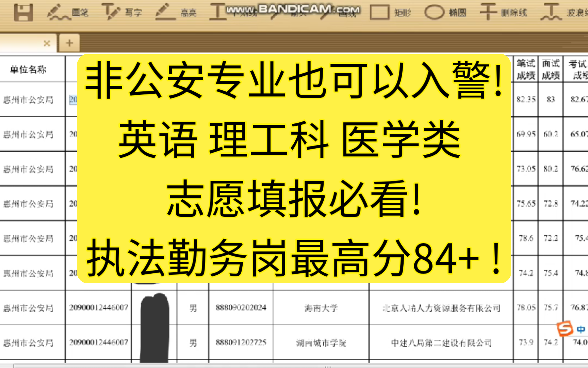Click the written score cell 73.9
The image size is (588, 368).
click(526, 342)
